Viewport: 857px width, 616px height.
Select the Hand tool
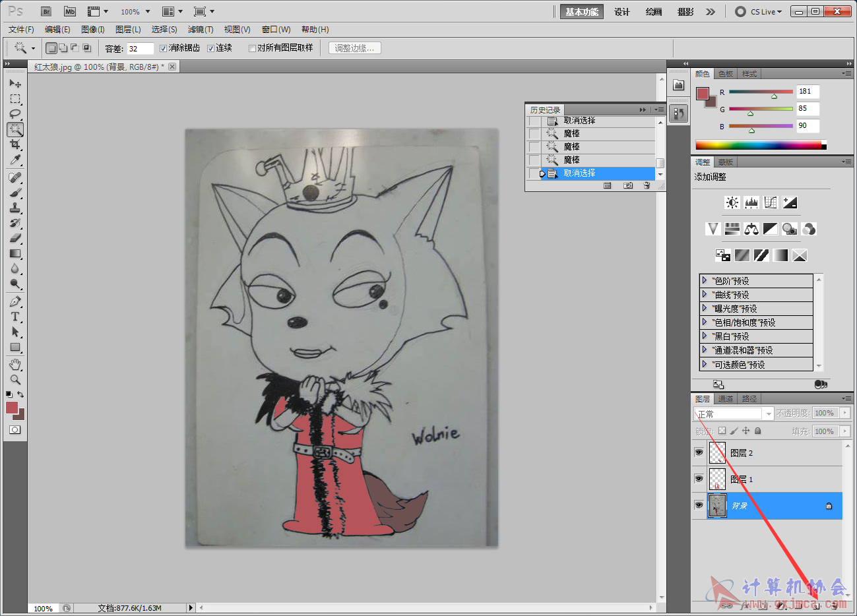coord(15,365)
